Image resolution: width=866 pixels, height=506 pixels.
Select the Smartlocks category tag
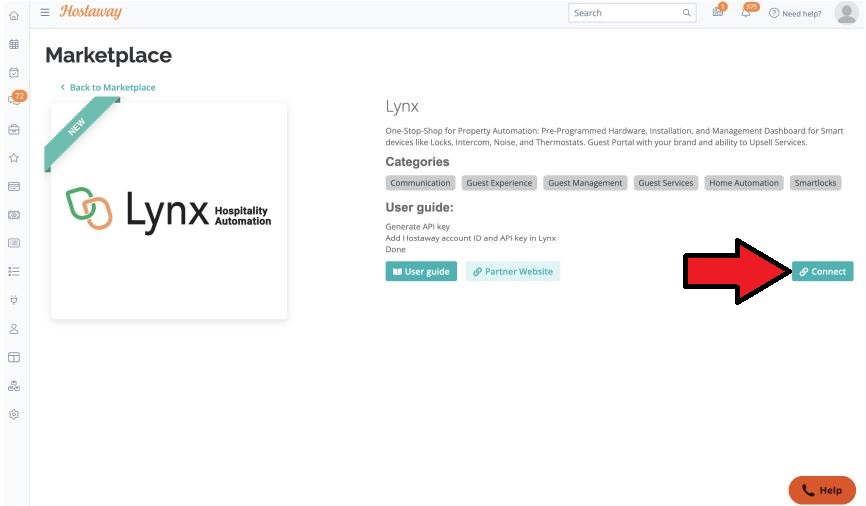coord(815,183)
